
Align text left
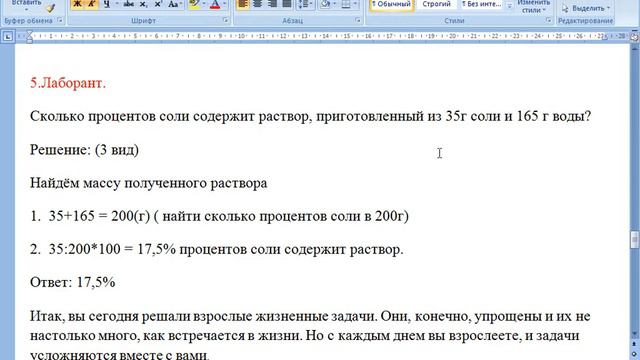click(243, 4)
